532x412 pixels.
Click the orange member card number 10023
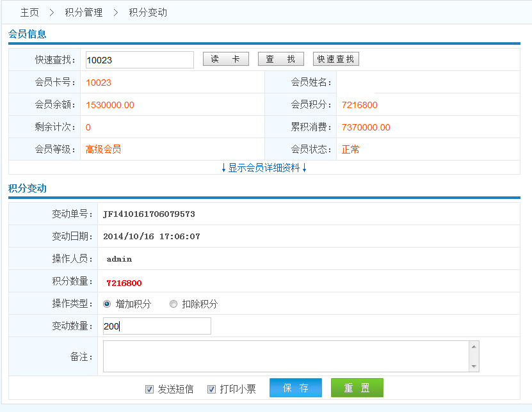click(x=99, y=83)
